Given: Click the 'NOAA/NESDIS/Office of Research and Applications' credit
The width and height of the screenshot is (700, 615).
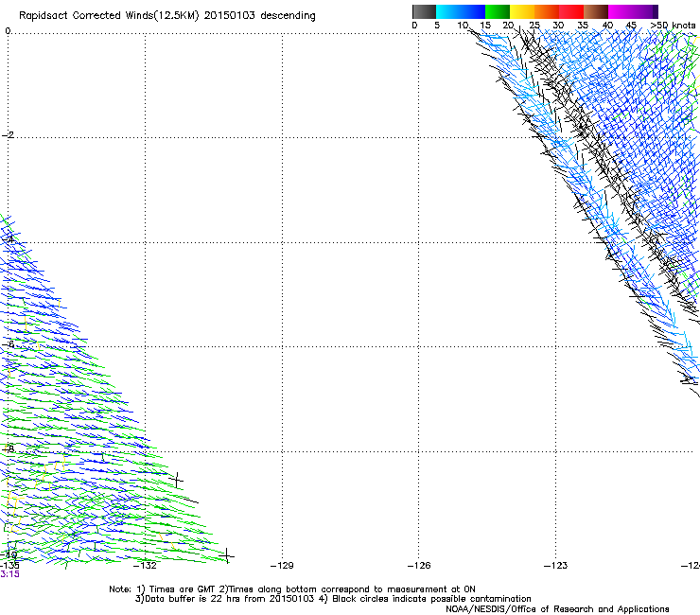Looking at the screenshot, I should pos(557,608).
